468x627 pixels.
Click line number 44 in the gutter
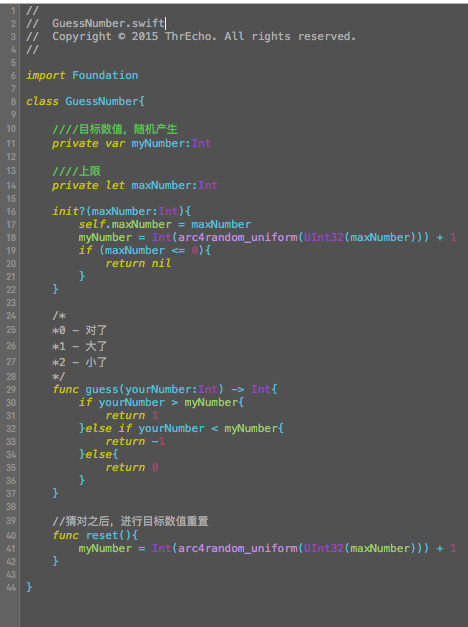pos(11,587)
